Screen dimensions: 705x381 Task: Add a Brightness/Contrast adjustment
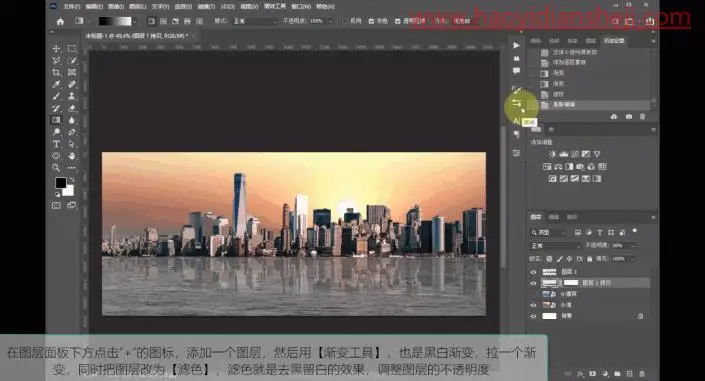(553, 154)
